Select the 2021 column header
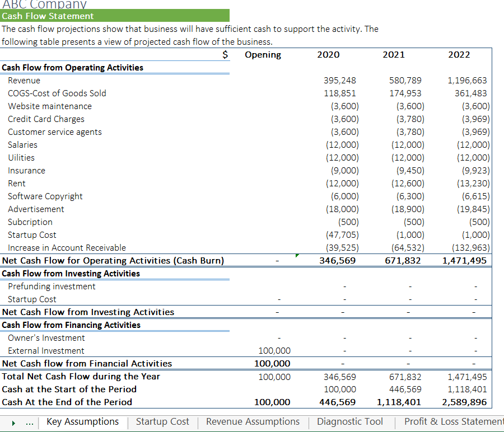Viewport: 504px width, 432px height. click(394, 55)
